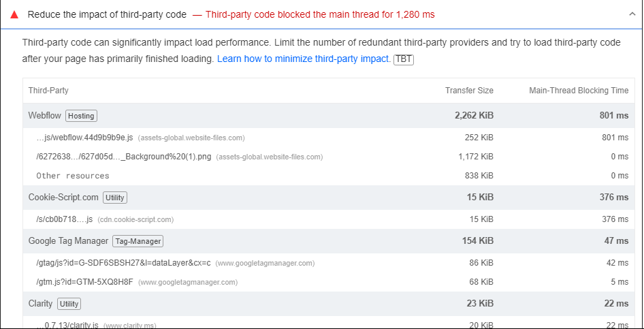Click the TBT metric badge

tap(404, 59)
